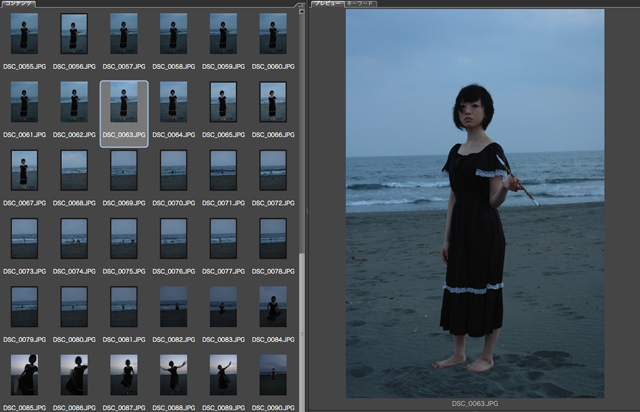Viewport: 640px width, 412px height.
Task: Click the DSC_0058.JPG filename label
Action: [173, 66]
